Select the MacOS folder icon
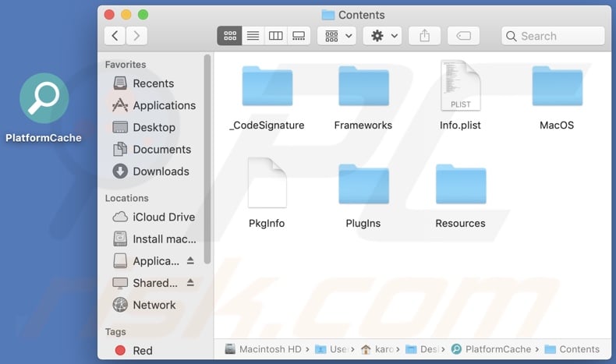Viewport: 616px width, 364px height. pyautogui.click(x=557, y=86)
